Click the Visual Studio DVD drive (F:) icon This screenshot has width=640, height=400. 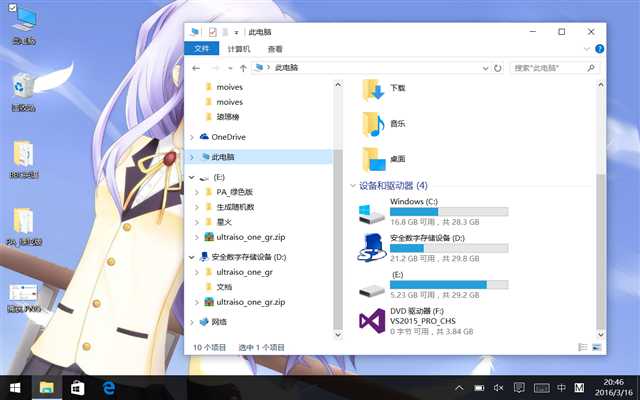(x=372, y=321)
